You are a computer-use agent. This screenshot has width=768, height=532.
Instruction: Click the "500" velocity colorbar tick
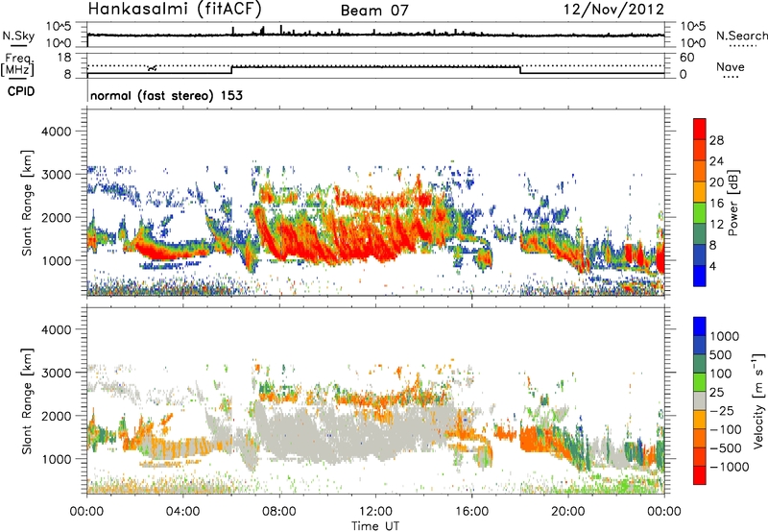click(x=721, y=354)
